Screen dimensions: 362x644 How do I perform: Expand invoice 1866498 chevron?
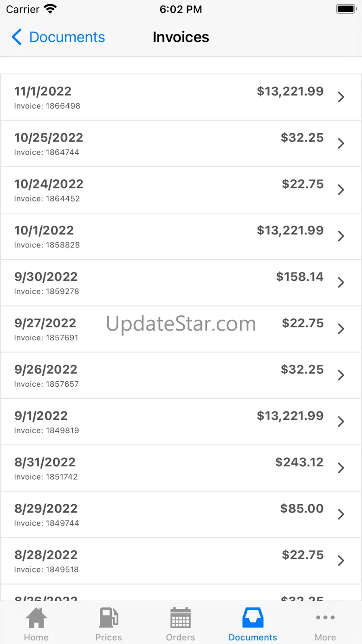point(341,97)
